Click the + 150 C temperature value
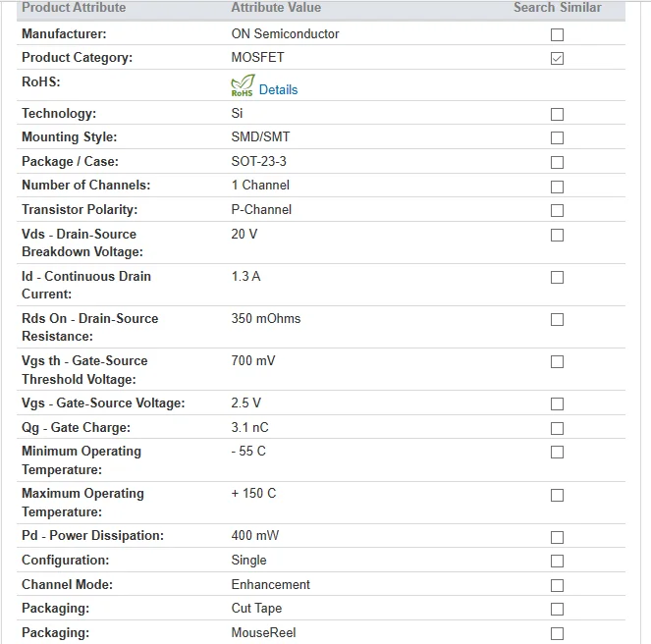The height and width of the screenshot is (644, 651). [x=253, y=493]
